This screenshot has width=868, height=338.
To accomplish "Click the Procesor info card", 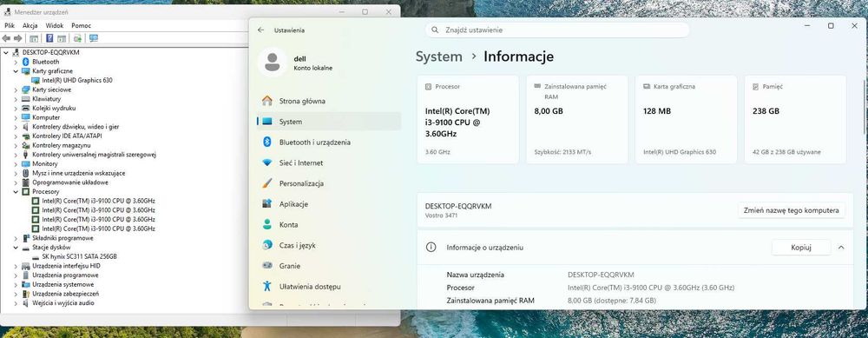I will pos(467,120).
